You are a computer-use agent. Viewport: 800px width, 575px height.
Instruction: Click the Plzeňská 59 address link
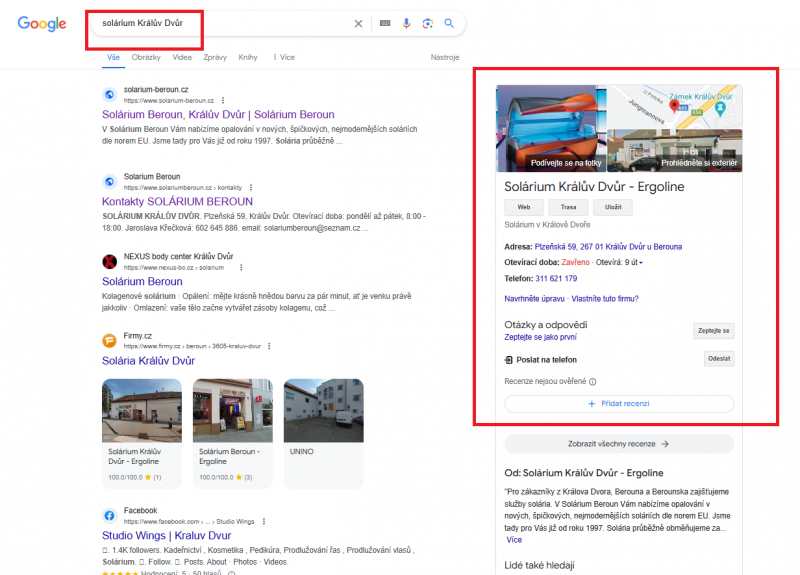pos(608,247)
